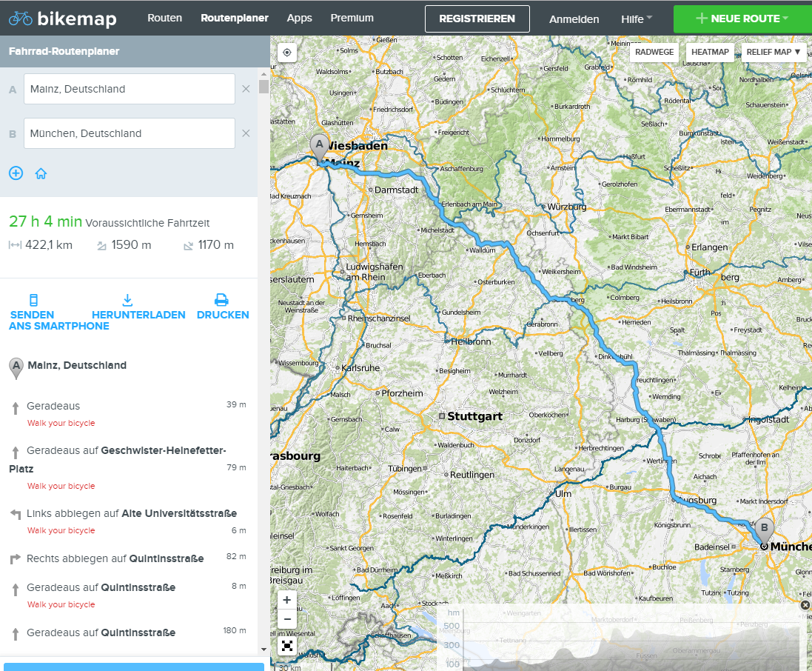Expand the Hilfe menu
The image size is (812, 671).
(x=636, y=19)
